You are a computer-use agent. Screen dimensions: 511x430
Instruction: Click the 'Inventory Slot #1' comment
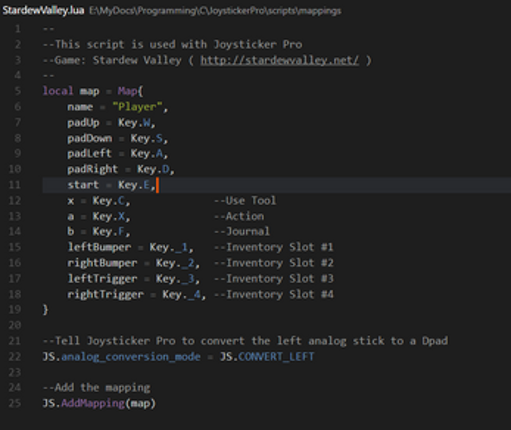point(273,247)
